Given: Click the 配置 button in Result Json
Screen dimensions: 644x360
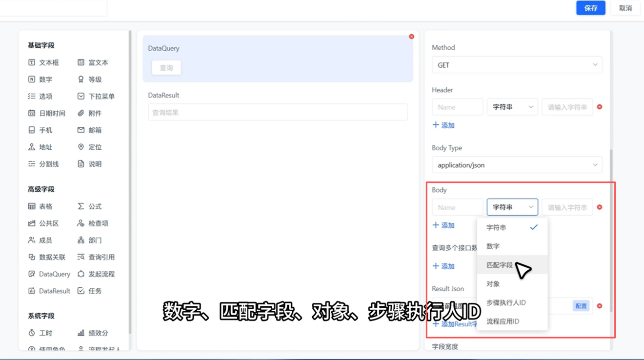Looking at the screenshot, I should (581, 306).
